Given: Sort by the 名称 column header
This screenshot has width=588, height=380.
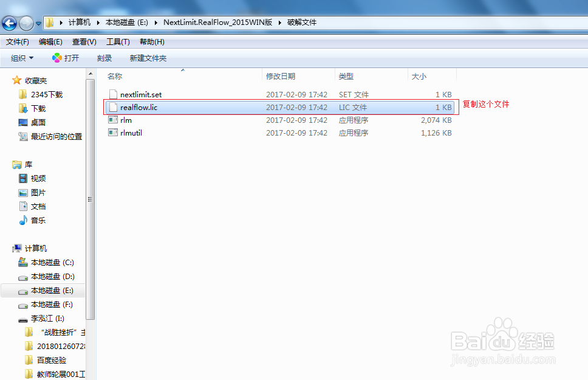Looking at the screenshot, I should [115, 76].
